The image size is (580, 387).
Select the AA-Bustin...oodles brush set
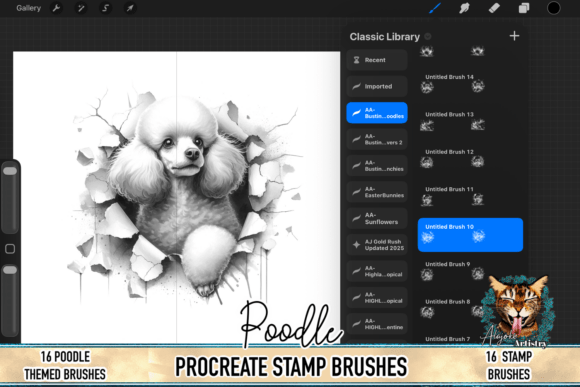point(377,113)
